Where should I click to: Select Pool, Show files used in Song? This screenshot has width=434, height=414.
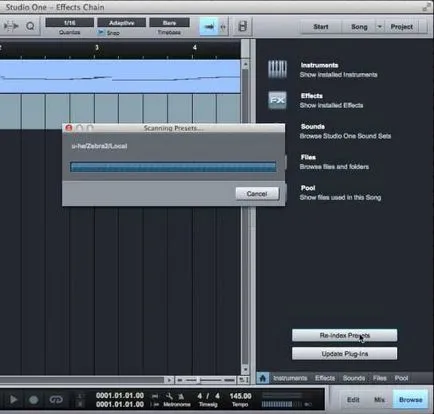tap(340, 192)
